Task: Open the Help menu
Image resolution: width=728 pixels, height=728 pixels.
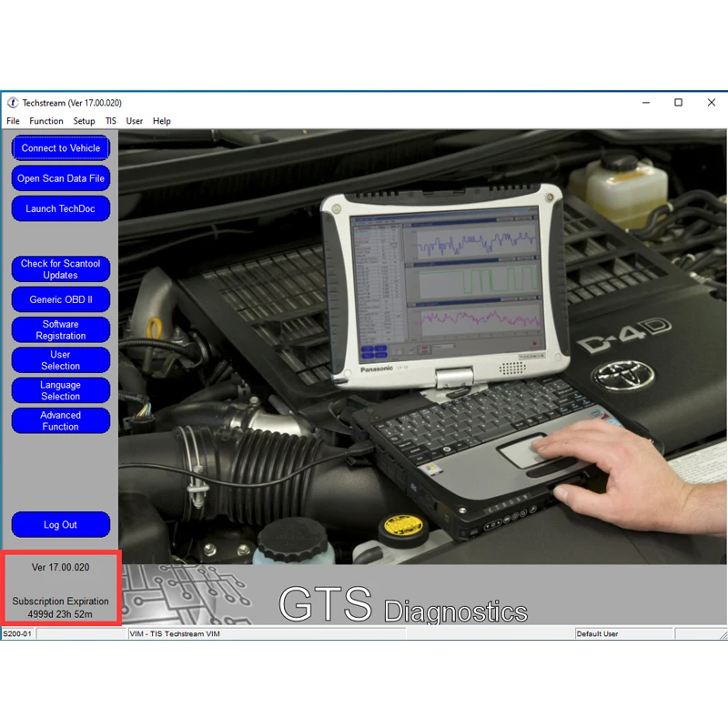Action: pyautogui.click(x=162, y=121)
